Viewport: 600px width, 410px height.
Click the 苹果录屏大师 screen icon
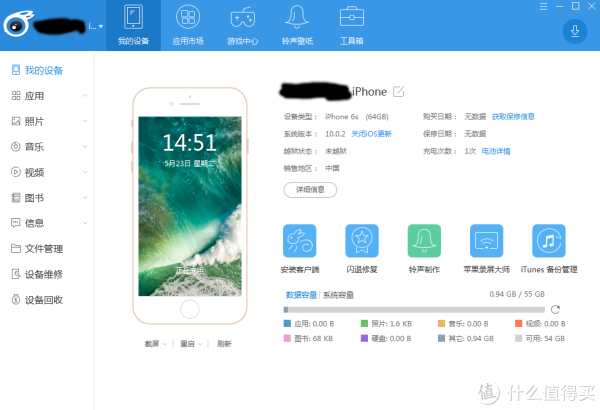point(486,241)
